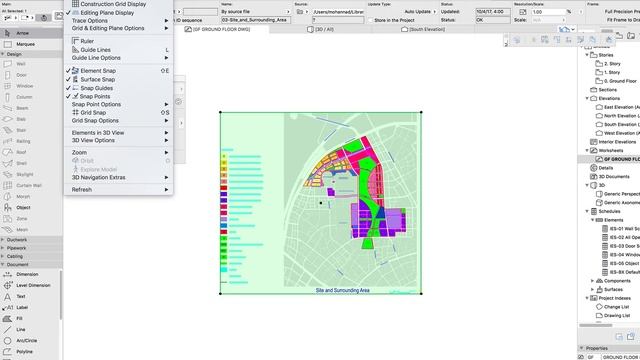640x360 pixels.
Task: Toggle Snap Guides menu option
Action: [x=118, y=88]
